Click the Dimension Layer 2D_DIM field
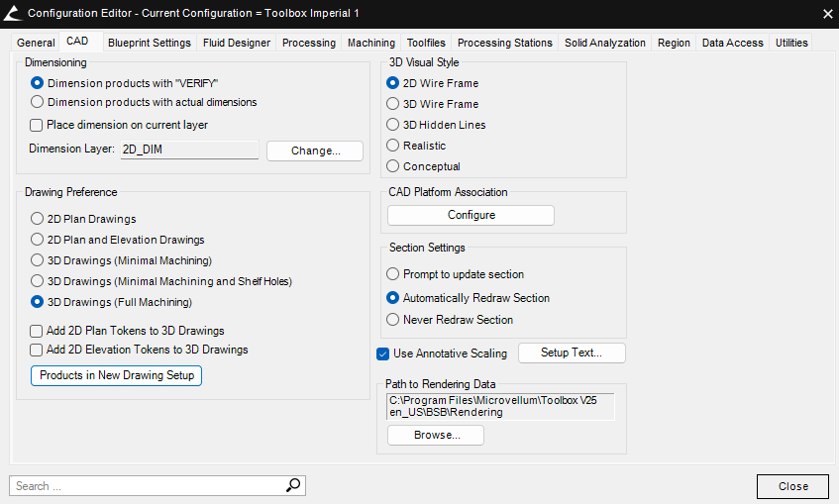The image size is (839, 504). click(188, 151)
